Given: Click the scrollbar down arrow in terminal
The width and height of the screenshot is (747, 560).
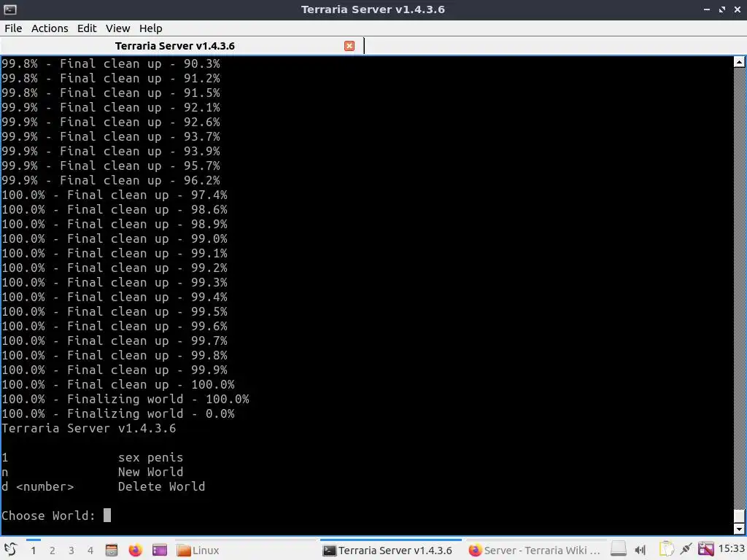Looking at the screenshot, I should [739, 529].
